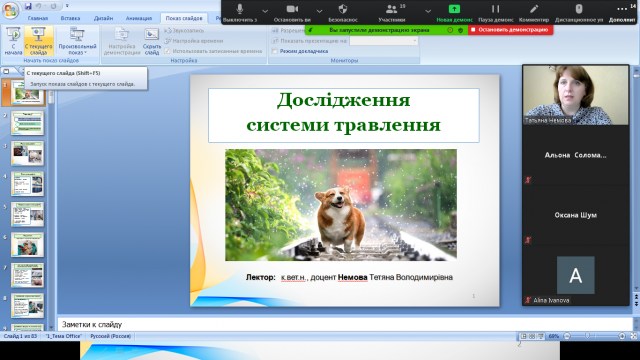Click the zoom percentage value

tap(553, 336)
